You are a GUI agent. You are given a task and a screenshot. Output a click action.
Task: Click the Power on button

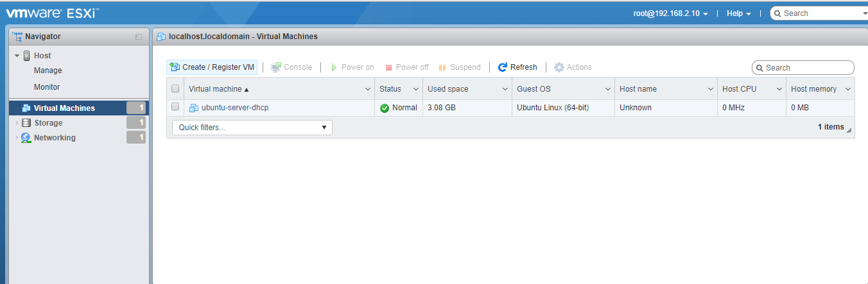[352, 67]
